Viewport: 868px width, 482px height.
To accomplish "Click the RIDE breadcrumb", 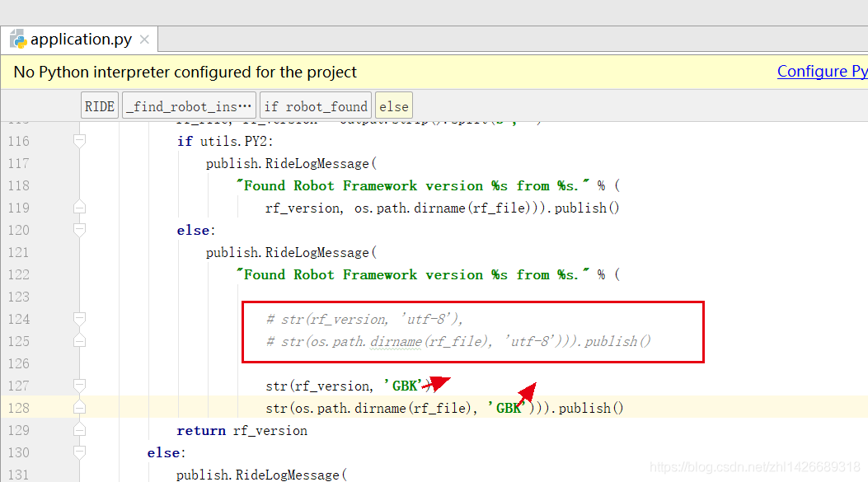I will coord(100,106).
